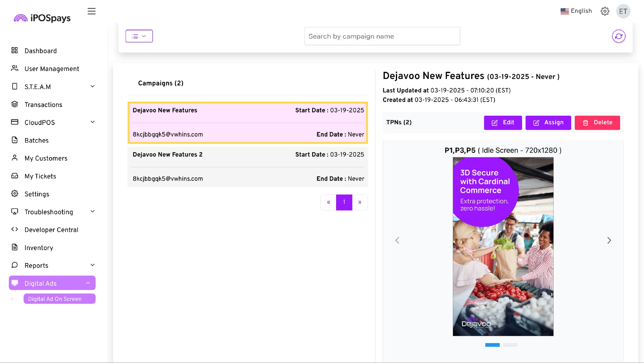Open Dashboard from sidebar
Screen dimensions: 644x363
40,51
